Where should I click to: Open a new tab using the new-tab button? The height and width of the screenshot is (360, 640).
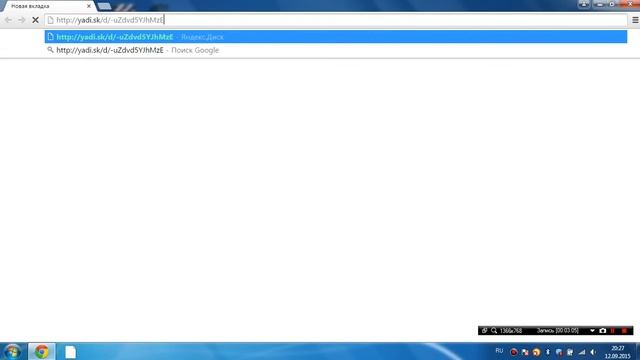104,6
